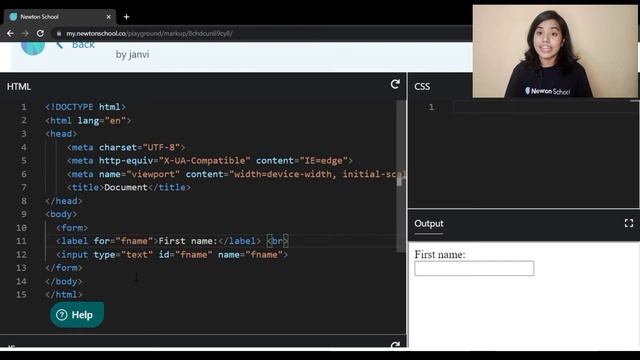Click the '</form>' closing tag

coord(64,268)
